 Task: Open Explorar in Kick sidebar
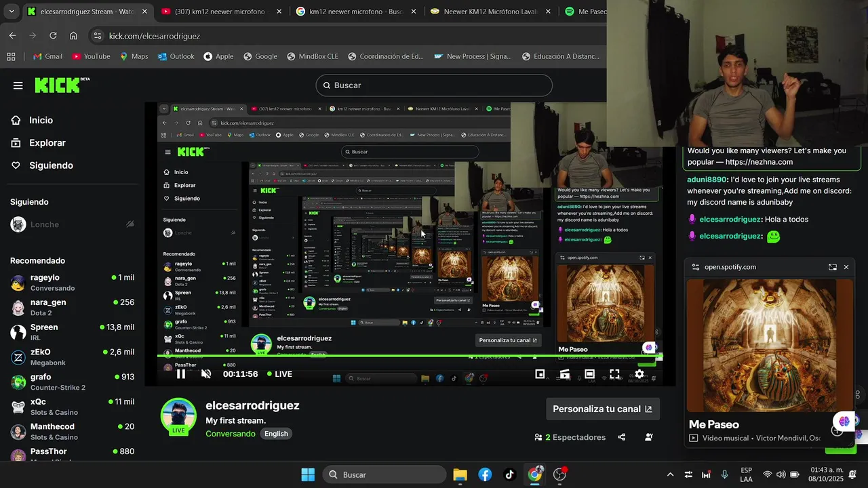tap(47, 143)
